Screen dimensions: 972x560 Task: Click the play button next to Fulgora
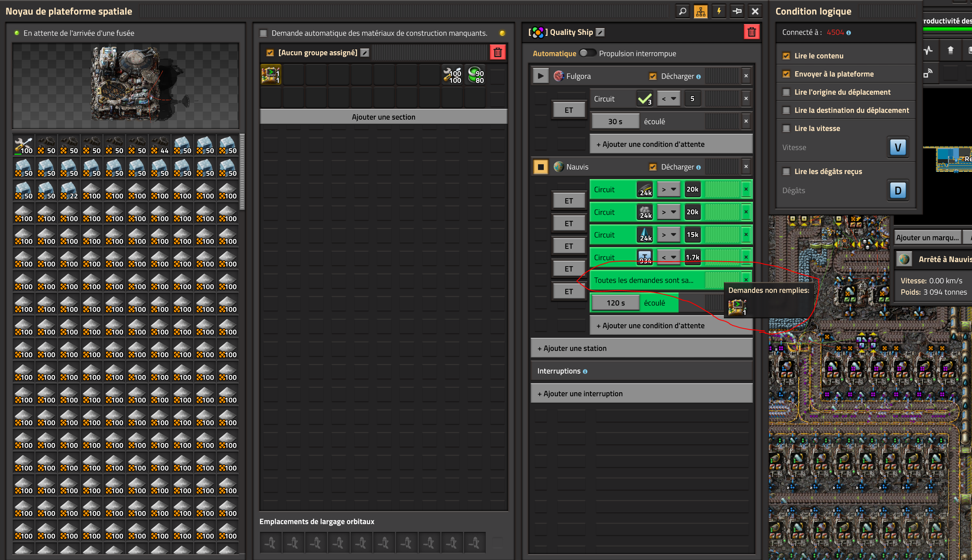coord(540,76)
